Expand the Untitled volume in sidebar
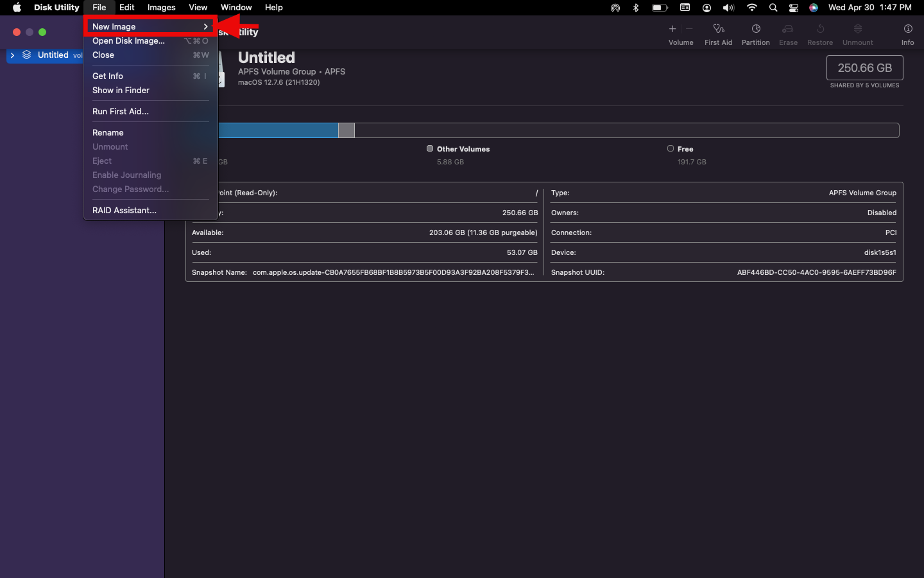Image resolution: width=924 pixels, height=578 pixels. point(12,55)
